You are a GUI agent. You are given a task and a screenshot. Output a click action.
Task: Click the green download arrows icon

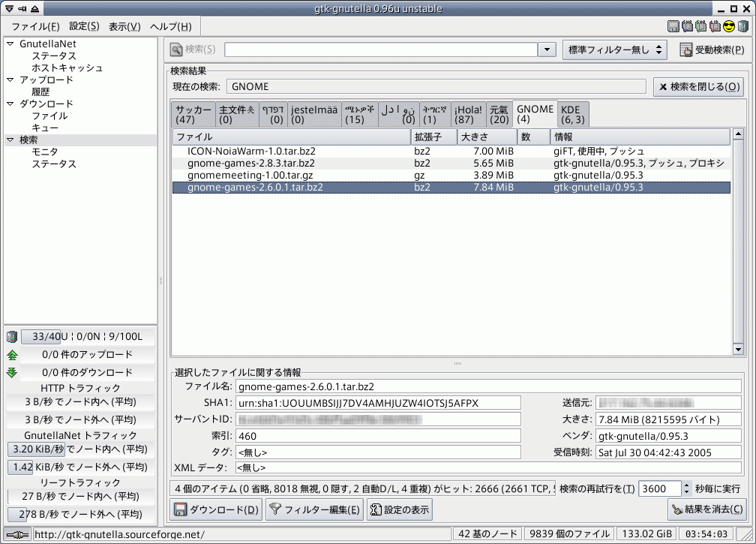(x=11, y=373)
